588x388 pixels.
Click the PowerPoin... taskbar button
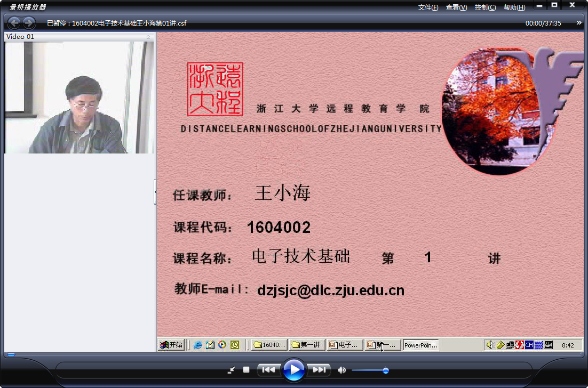point(421,345)
